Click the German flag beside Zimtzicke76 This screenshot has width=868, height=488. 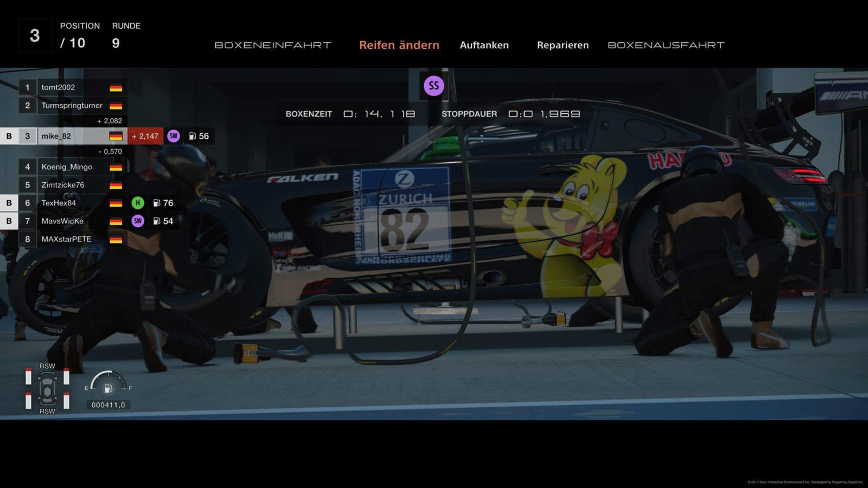point(116,185)
